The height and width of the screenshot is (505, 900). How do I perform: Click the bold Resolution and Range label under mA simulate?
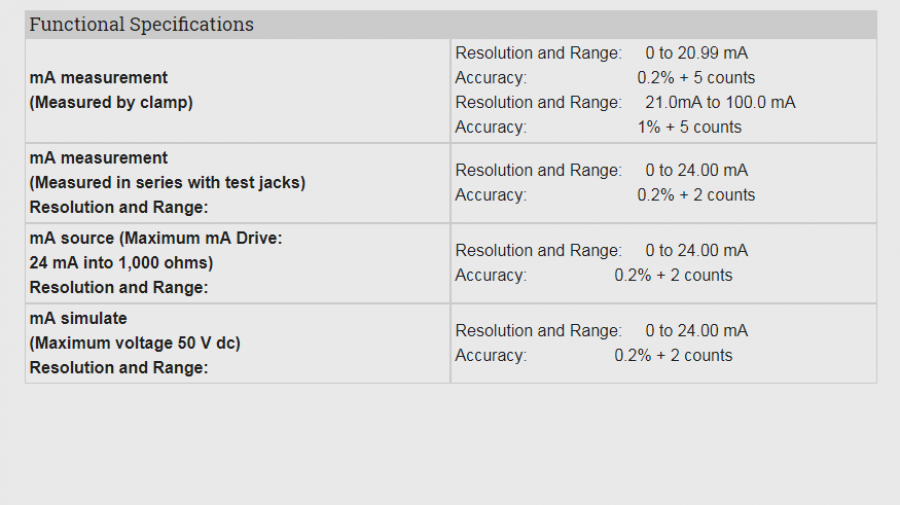pos(119,368)
